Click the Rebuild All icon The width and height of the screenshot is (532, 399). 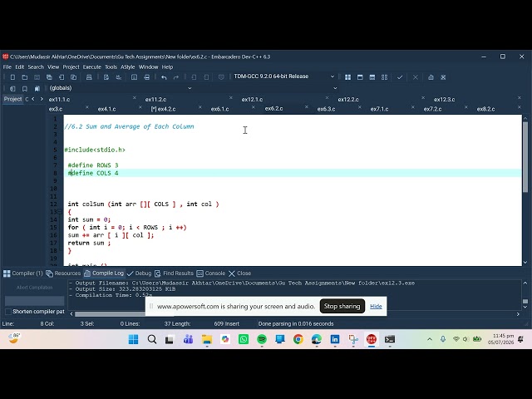pos(384,77)
